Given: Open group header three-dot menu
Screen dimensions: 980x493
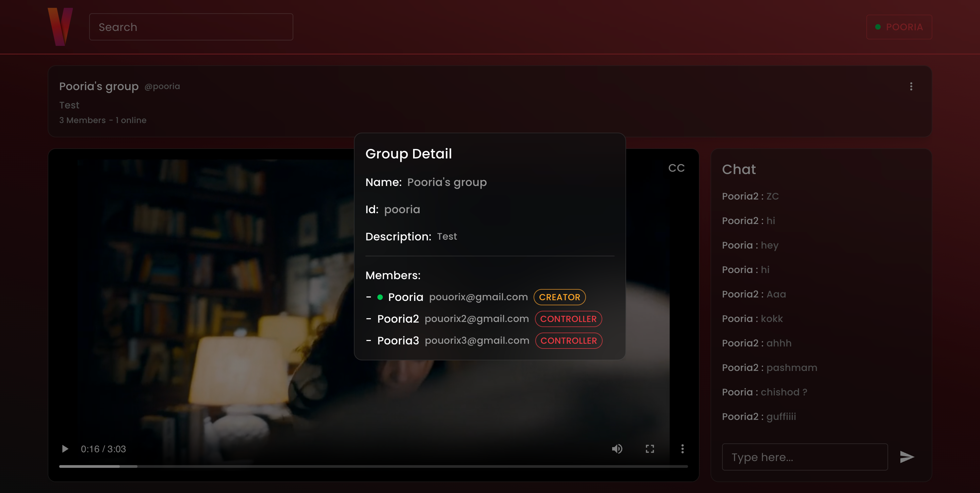Looking at the screenshot, I should tap(911, 87).
